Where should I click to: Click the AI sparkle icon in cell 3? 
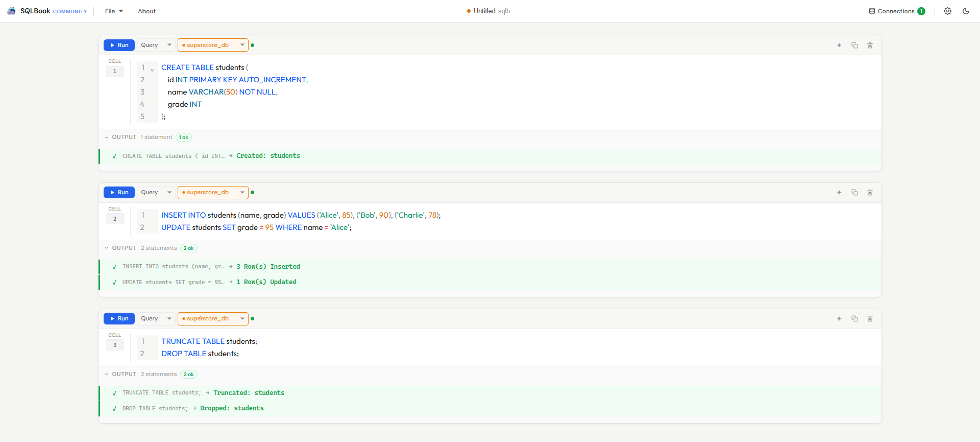(839, 319)
